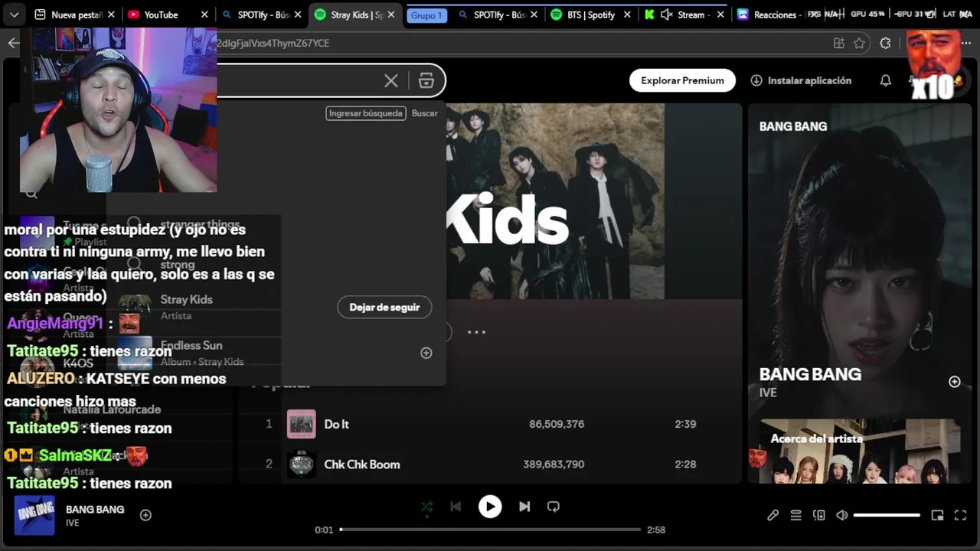Click the Grupo 1 tab group label

pos(426,15)
